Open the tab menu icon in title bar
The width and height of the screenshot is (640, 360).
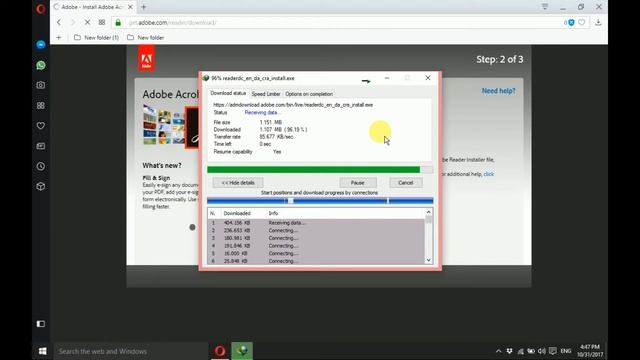pos(545,7)
